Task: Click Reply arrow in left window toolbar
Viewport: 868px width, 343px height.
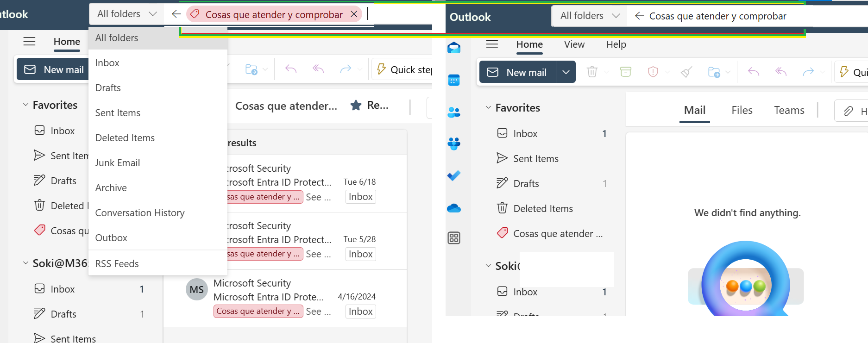Action: pyautogui.click(x=291, y=69)
